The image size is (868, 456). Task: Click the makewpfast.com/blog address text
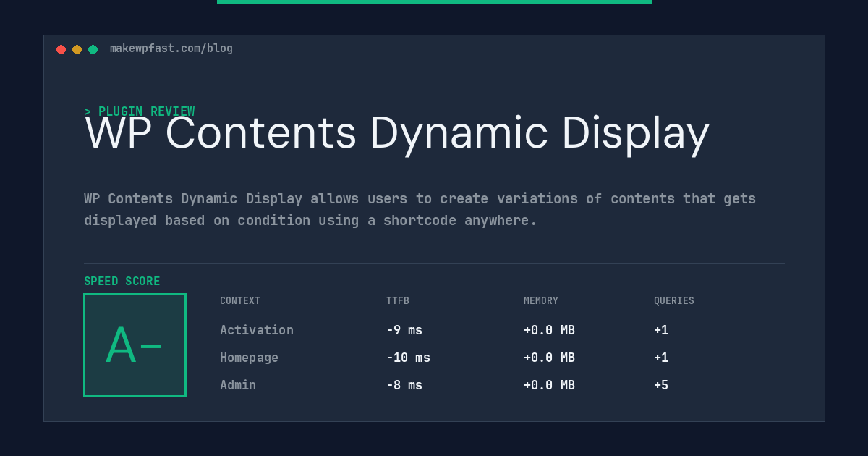[171, 48]
